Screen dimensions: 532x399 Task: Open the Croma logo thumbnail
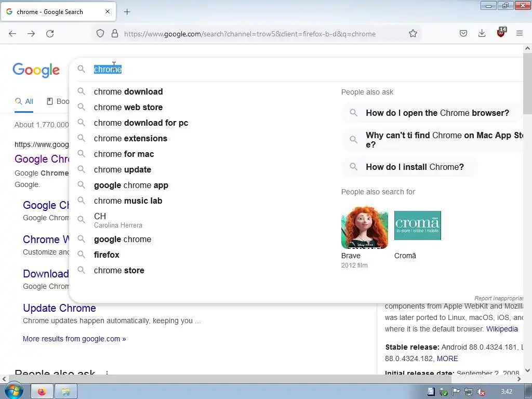(x=418, y=225)
